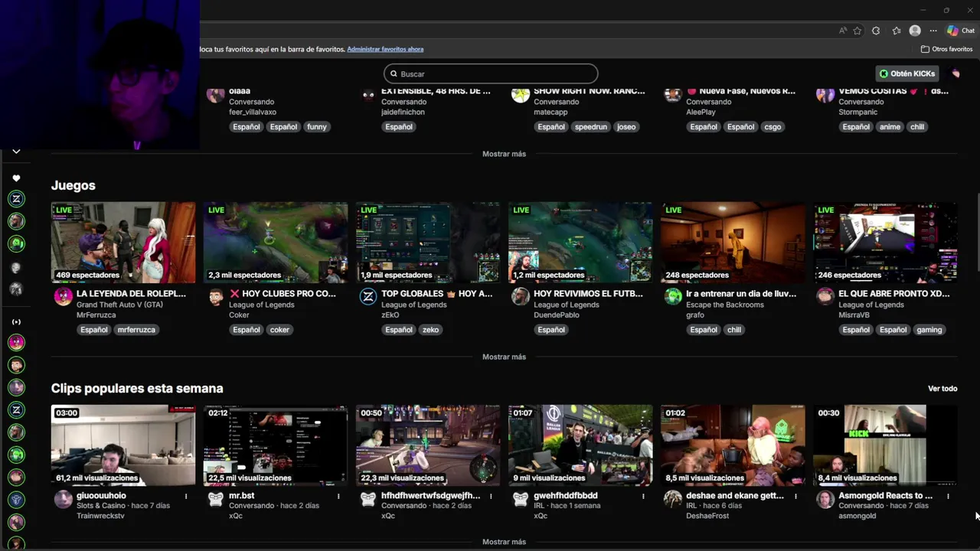Select the mrferruzca tag
This screenshot has height=551, width=980.
tap(136, 330)
